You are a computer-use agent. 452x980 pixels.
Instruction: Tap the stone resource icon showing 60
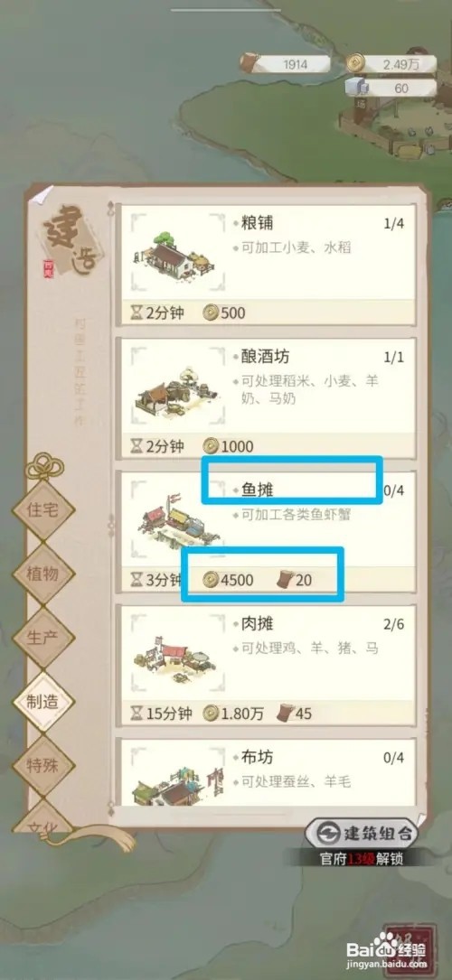pos(355,88)
